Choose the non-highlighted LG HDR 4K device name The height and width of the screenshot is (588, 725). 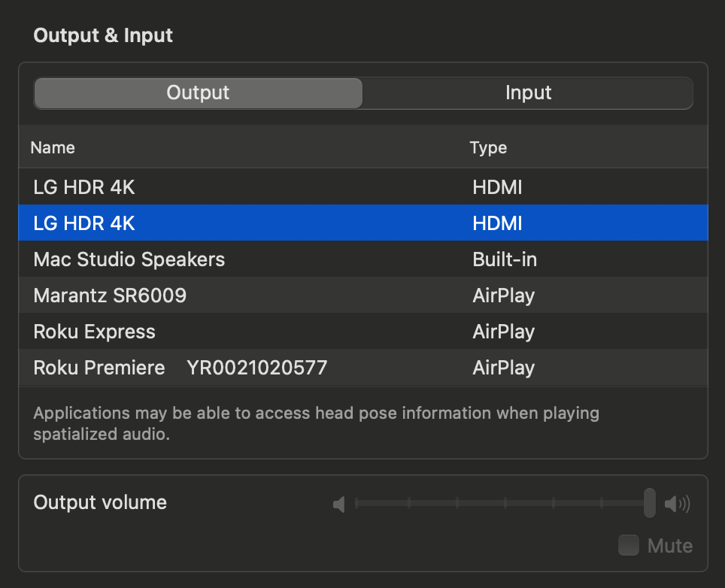pos(84,187)
